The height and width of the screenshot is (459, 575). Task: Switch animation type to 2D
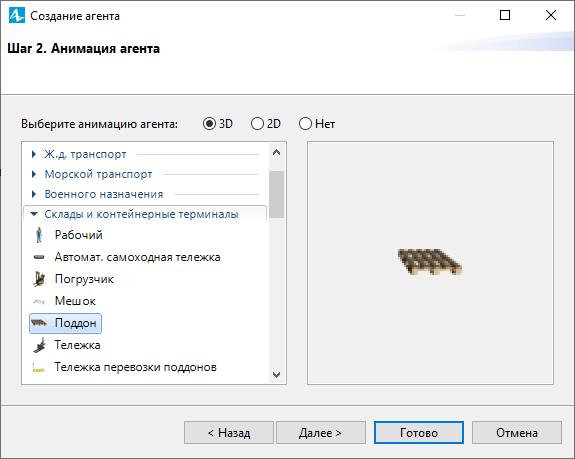[257, 124]
